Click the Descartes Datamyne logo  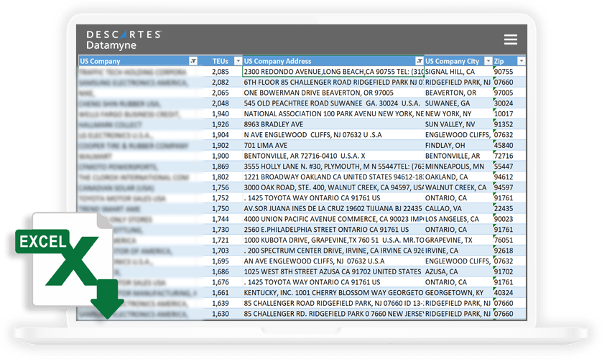(x=124, y=39)
